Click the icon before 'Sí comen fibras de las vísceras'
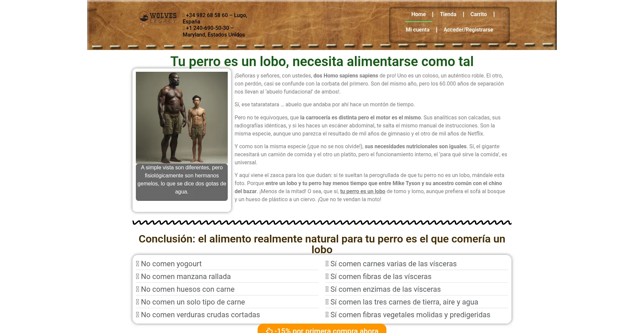This screenshot has width=644, height=333. (x=327, y=277)
